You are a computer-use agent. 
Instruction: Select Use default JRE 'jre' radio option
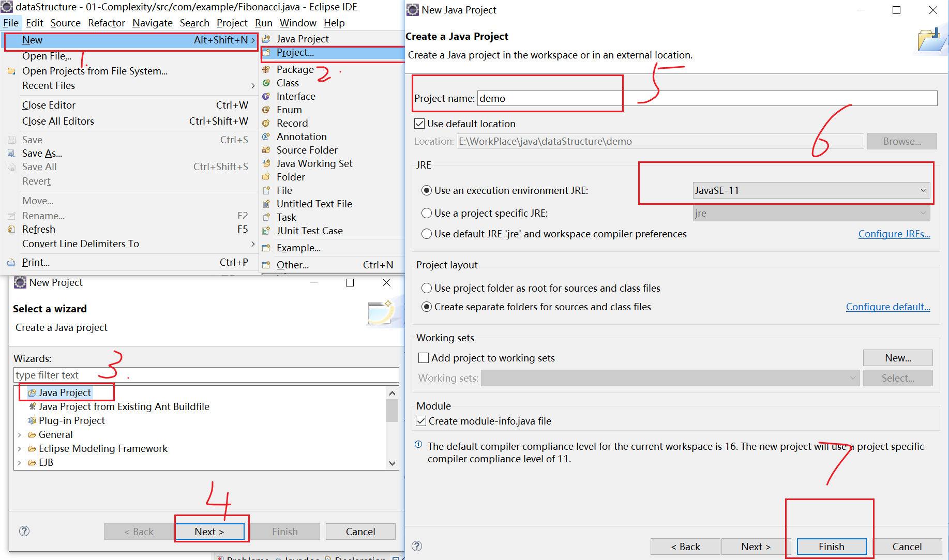(427, 234)
